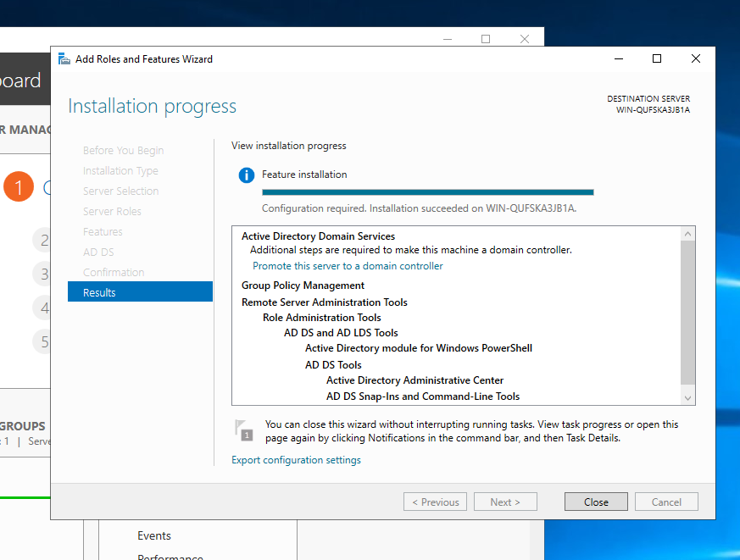The height and width of the screenshot is (560, 740).
Task: Open Export configuration settings link
Action: (x=296, y=460)
